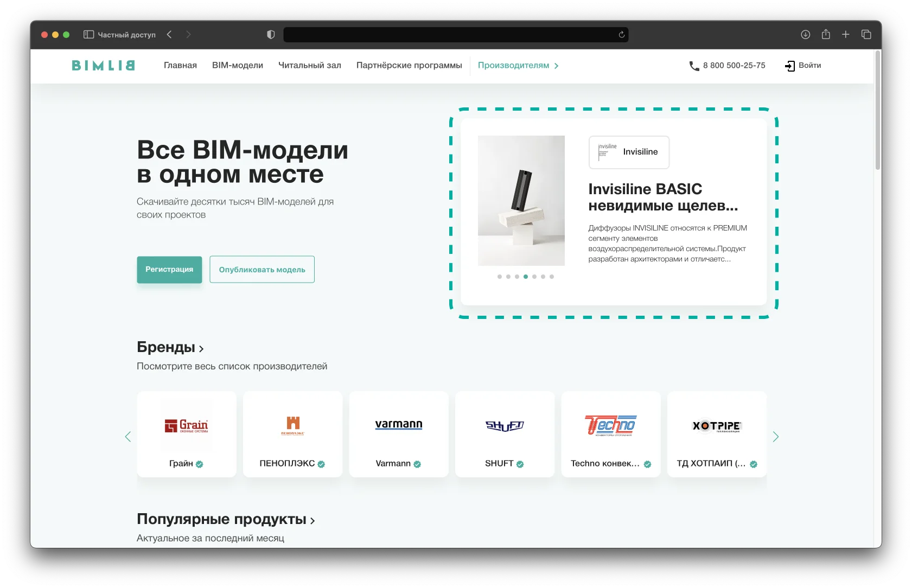Open the varmann brand logo
912x588 pixels.
coord(399,424)
